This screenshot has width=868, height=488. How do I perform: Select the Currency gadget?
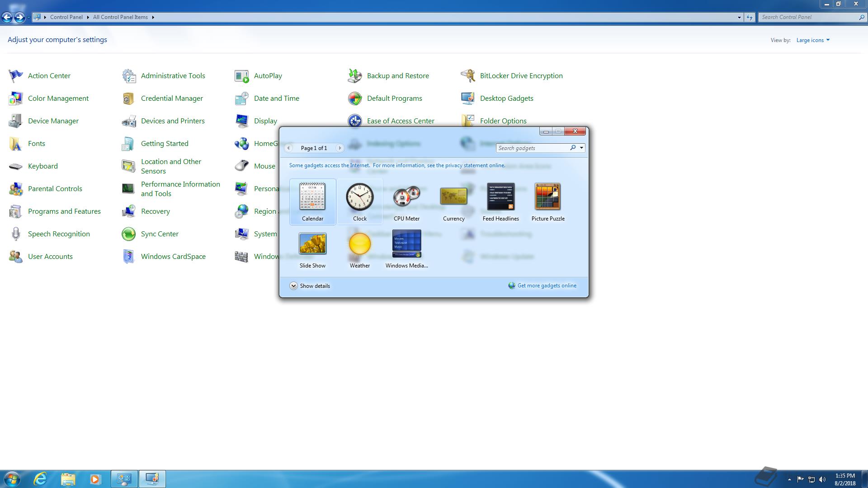click(453, 202)
